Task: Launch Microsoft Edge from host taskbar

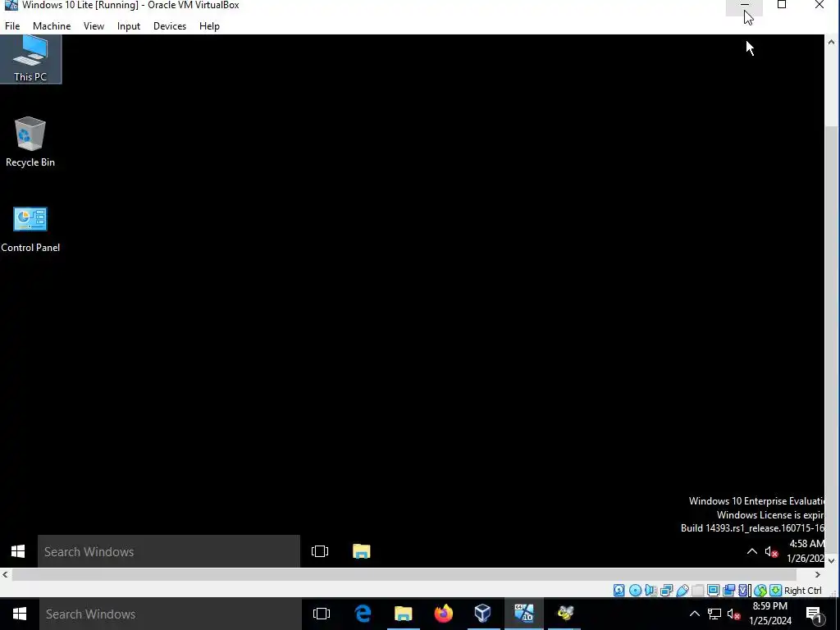Action: [x=363, y=614]
